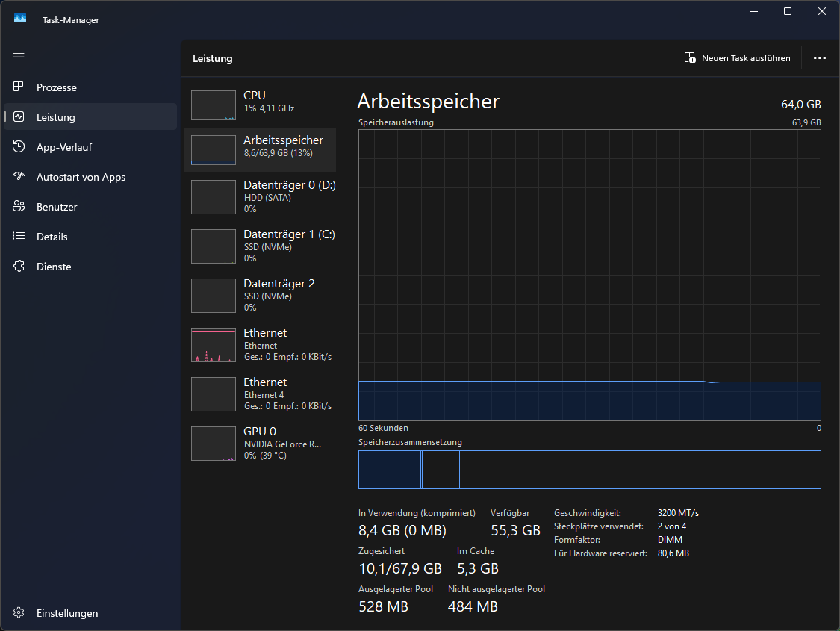Screen dimensions: 840x631
Task: Open the three-dot more options menu
Action: coord(820,57)
